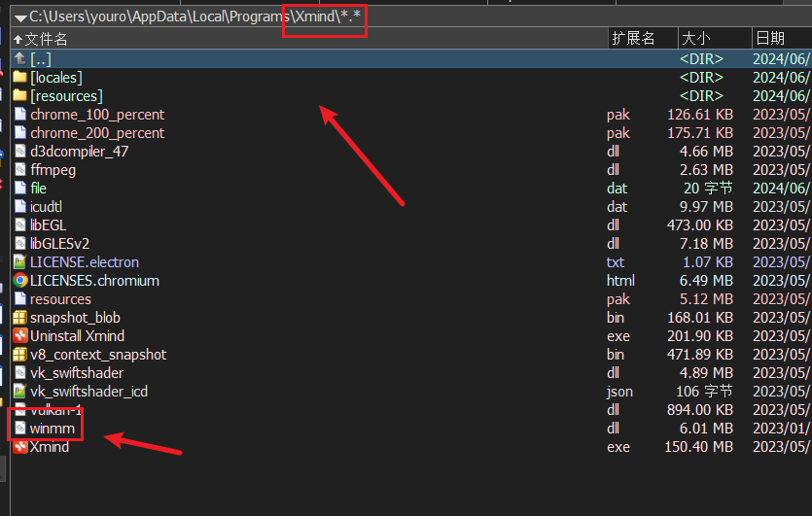Viewport: 812px width, 516px height.
Task: Select the winmm dll file icon
Action: 20,429
